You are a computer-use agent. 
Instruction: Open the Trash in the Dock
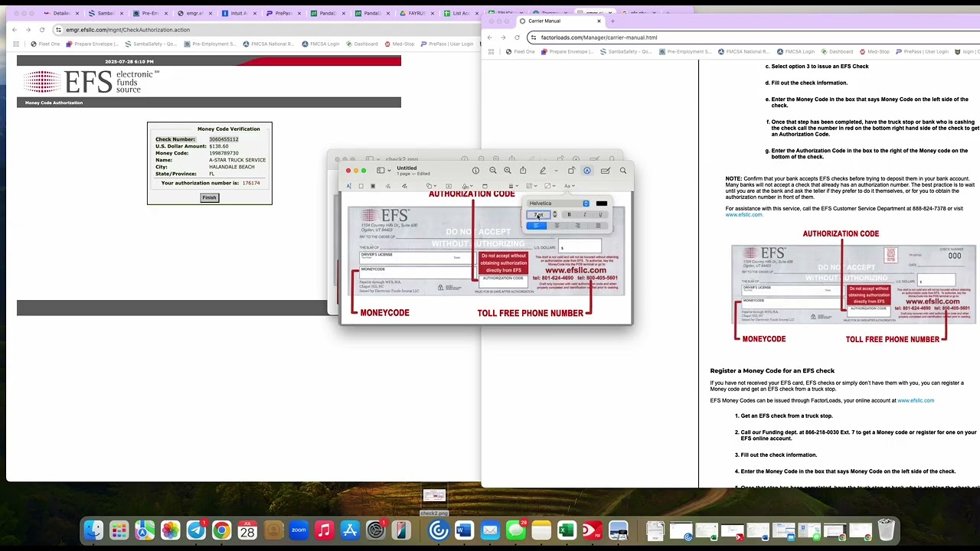point(886,530)
